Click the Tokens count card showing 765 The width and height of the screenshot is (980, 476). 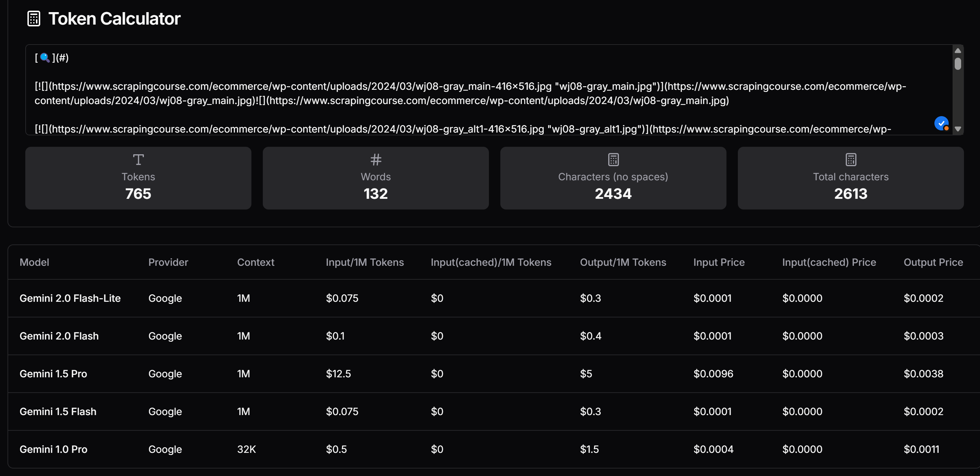point(138,178)
